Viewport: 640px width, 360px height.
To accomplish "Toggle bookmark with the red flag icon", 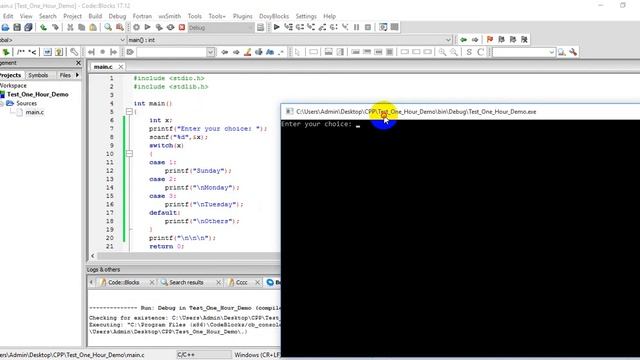I will point(490,40).
